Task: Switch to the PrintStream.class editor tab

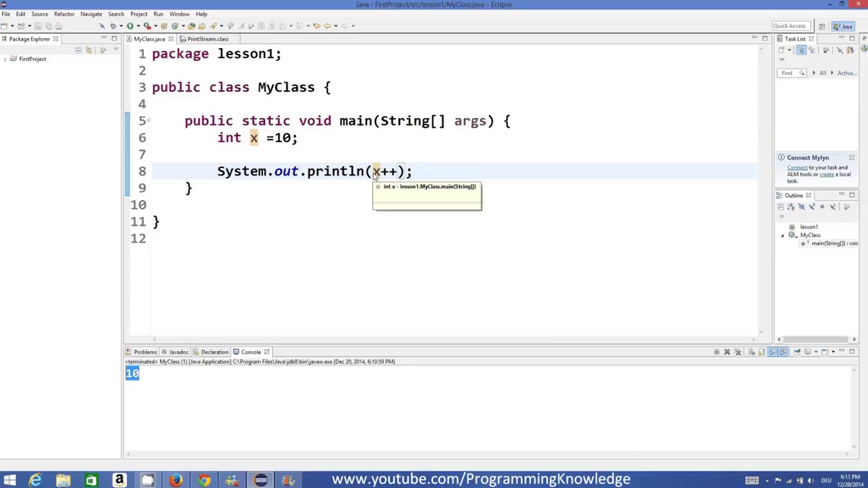Action: tap(208, 39)
